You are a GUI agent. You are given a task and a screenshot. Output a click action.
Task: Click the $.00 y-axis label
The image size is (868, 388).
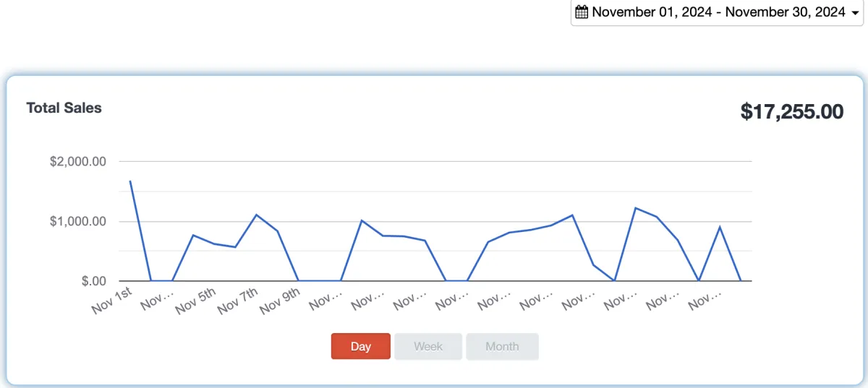pyautogui.click(x=92, y=281)
